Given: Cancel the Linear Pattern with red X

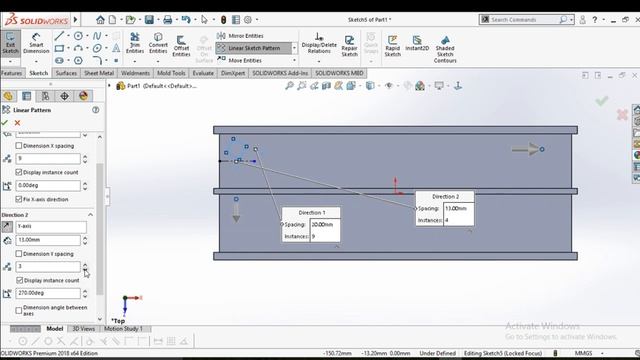Looking at the screenshot, I should coord(17,123).
